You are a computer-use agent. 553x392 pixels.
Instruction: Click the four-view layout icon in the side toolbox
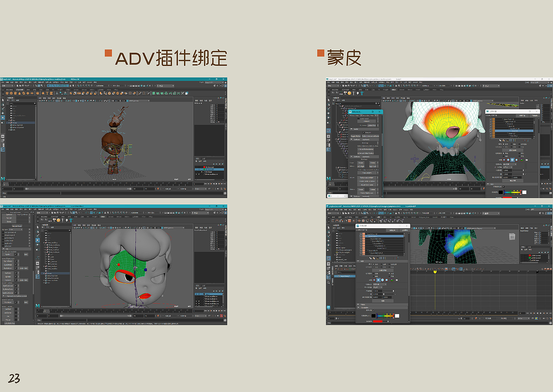coord(3,140)
